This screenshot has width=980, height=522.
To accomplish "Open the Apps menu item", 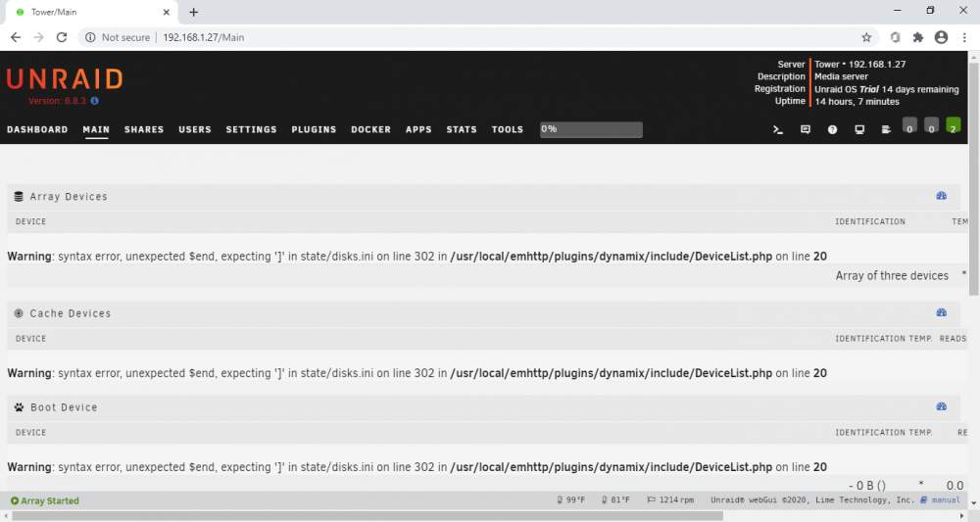I will [x=418, y=130].
